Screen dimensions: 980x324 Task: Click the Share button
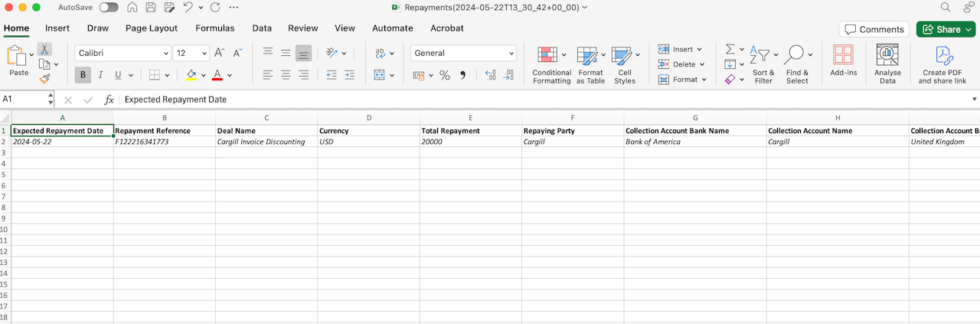(x=946, y=29)
